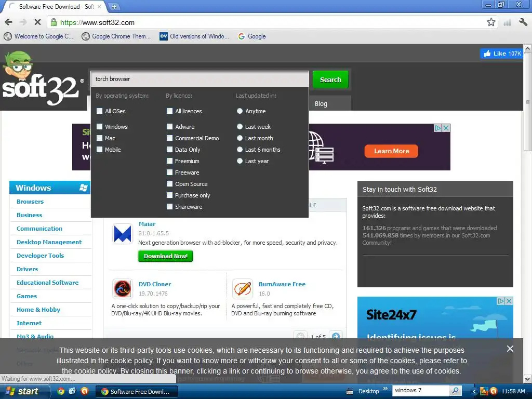
Task: Check the Purchase only checkbox
Action: point(170,195)
